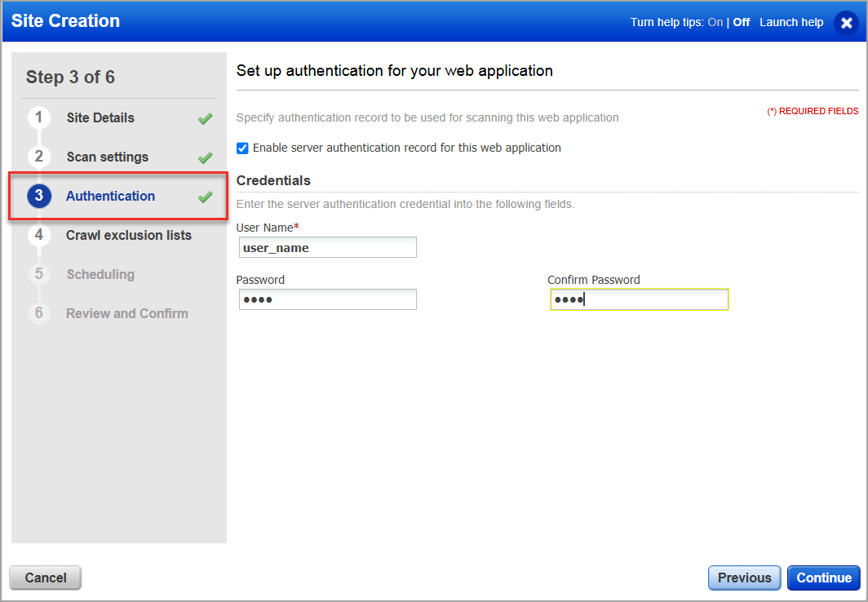Click the step 6 number circle
This screenshot has width=868, height=602.
[38, 313]
